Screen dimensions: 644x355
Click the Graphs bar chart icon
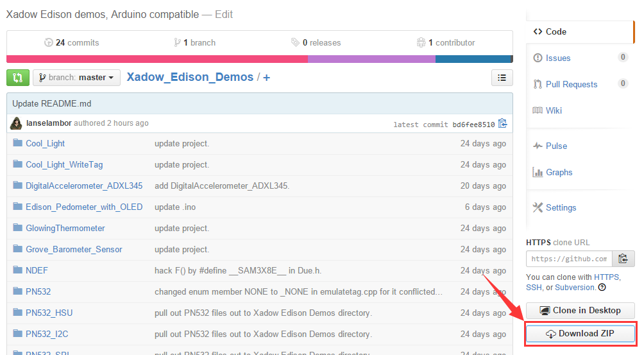(538, 172)
